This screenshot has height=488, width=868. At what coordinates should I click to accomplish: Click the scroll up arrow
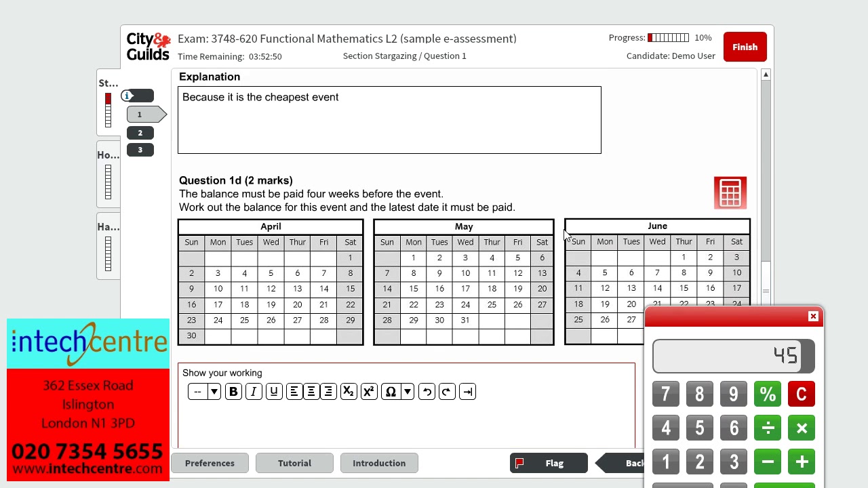pyautogui.click(x=766, y=75)
